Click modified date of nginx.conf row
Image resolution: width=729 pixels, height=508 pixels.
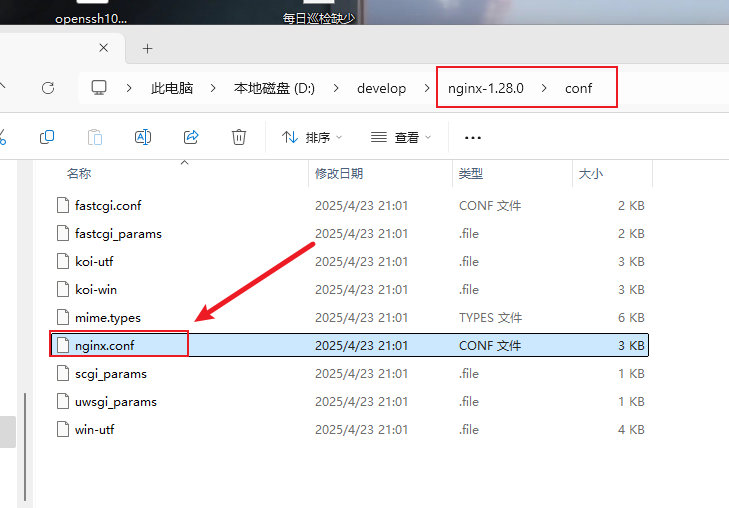pyautogui.click(x=361, y=345)
